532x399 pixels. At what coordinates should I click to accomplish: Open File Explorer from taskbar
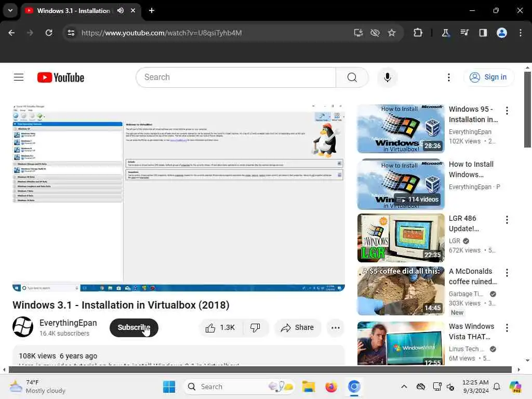(309, 387)
